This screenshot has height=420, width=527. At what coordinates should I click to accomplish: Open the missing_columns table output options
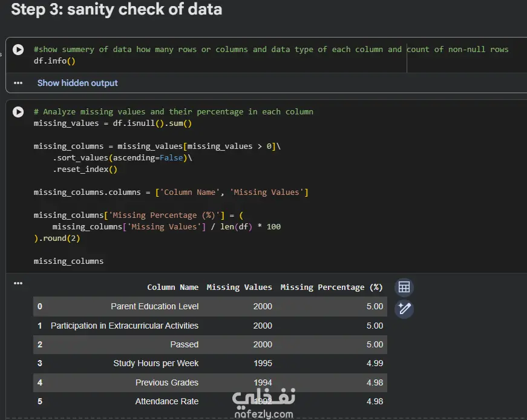tap(18, 283)
